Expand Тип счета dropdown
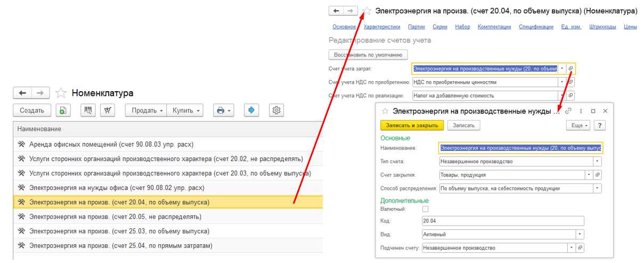This screenshot has width=644, height=263. (x=597, y=161)
